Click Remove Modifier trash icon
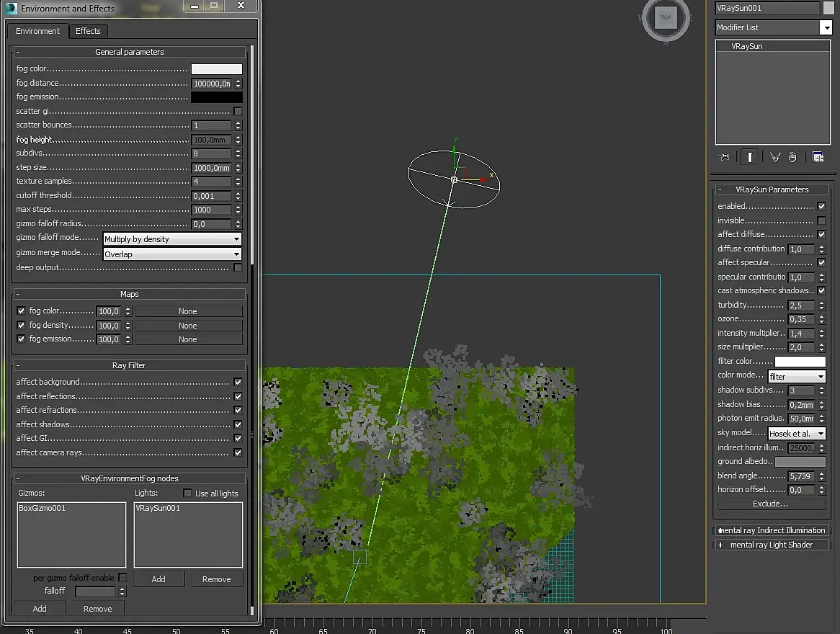 pos(793,157)
